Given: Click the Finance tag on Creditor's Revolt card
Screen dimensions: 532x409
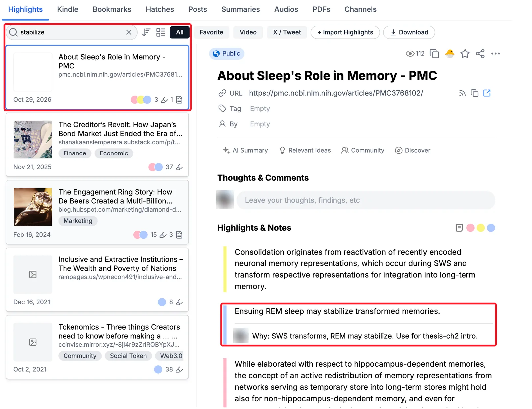Looking at the screenshot, I should pos(75,153).
